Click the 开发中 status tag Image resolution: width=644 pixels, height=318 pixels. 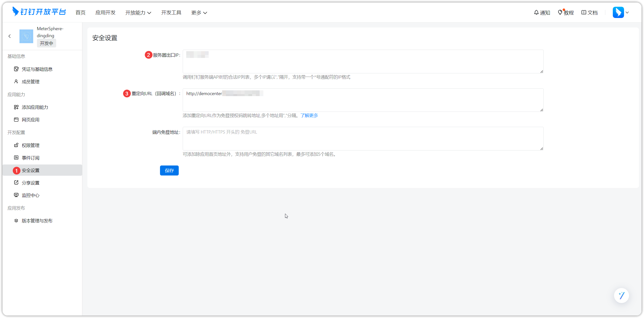(46, 43)
